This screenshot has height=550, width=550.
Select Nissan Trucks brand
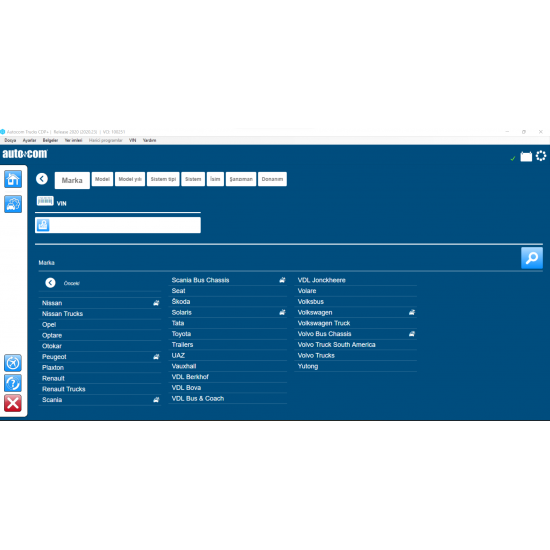coord(100,314)
